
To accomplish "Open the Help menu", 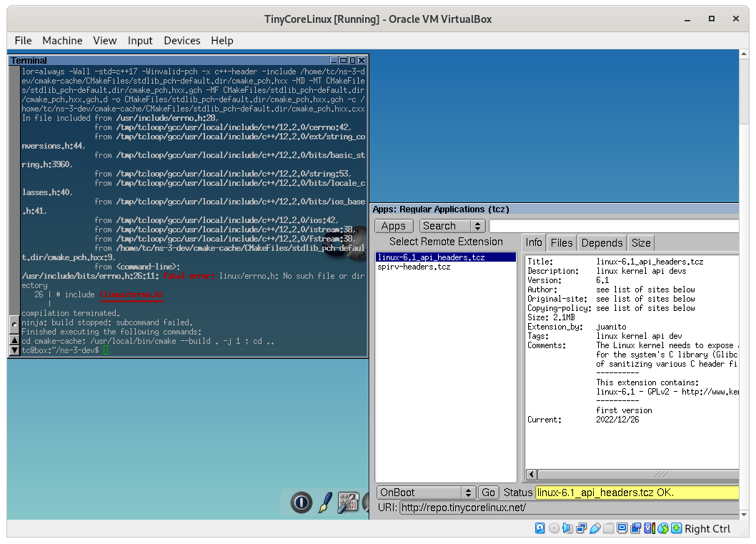I will pos(222,41).
